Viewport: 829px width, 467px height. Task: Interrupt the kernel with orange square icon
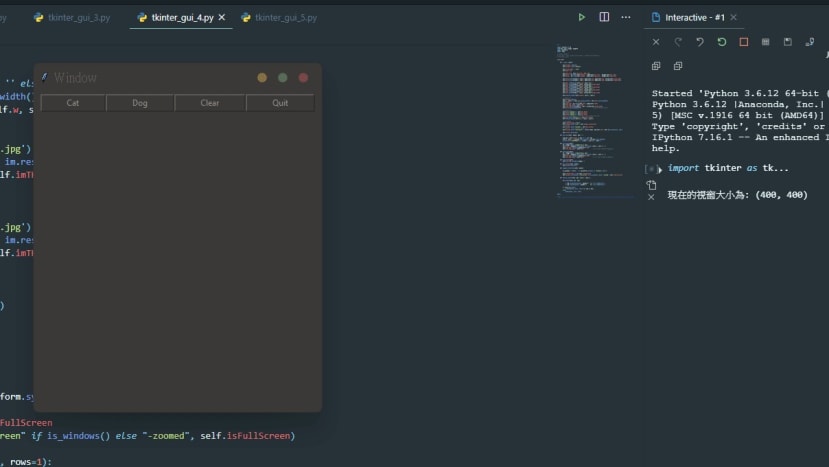(744, 42)
